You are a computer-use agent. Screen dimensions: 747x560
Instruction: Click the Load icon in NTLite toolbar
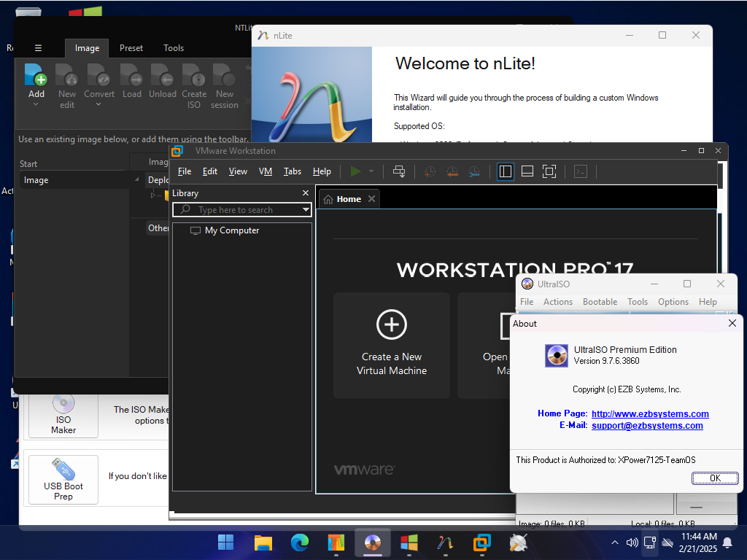tap(131, 75)
